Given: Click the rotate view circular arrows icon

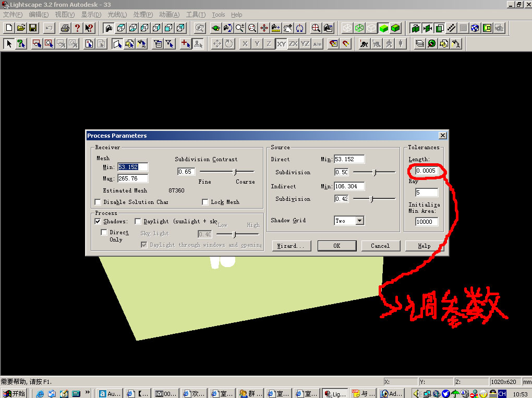Looking at the screenshot, I should click(x=299, y=28).
